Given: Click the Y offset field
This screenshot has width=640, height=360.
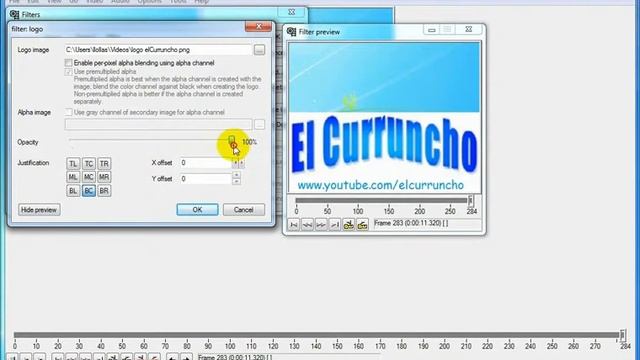Looking at the screenshot, I should pyautogui.click(x=206, y=179).
